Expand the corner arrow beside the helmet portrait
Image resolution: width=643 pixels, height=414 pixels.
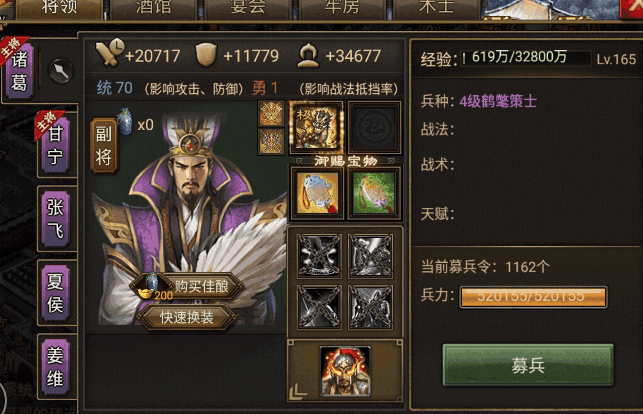click(x=297, y=391)
